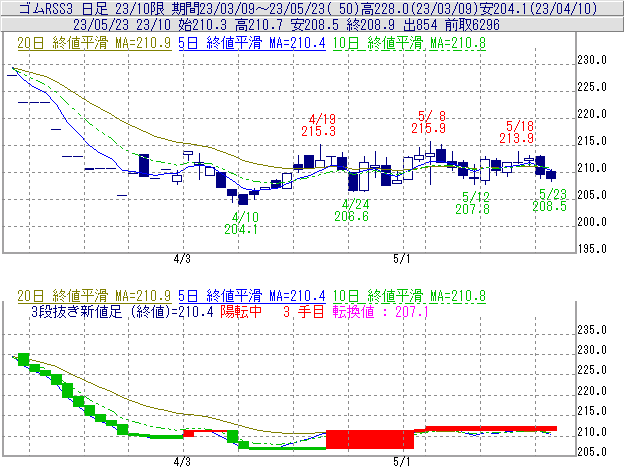The width and height of the screenshot is (624, 475).
Task: Click the header title ゴムRSS3 日足 23/10限
Action: [x=92, y=8]
